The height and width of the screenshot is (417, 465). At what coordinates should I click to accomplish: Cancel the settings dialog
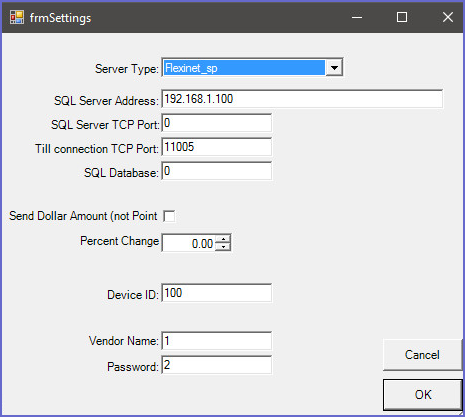click(x=422, y=355)
